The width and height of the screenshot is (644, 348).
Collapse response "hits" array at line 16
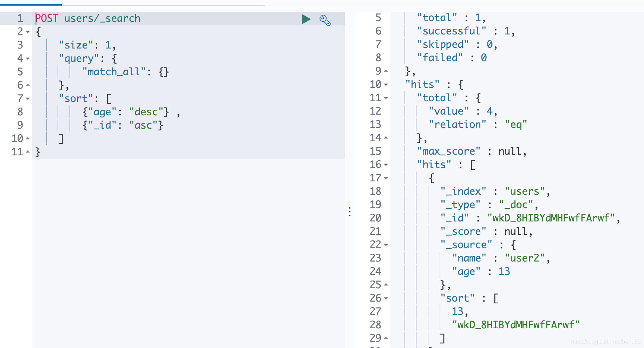point(386,165)
